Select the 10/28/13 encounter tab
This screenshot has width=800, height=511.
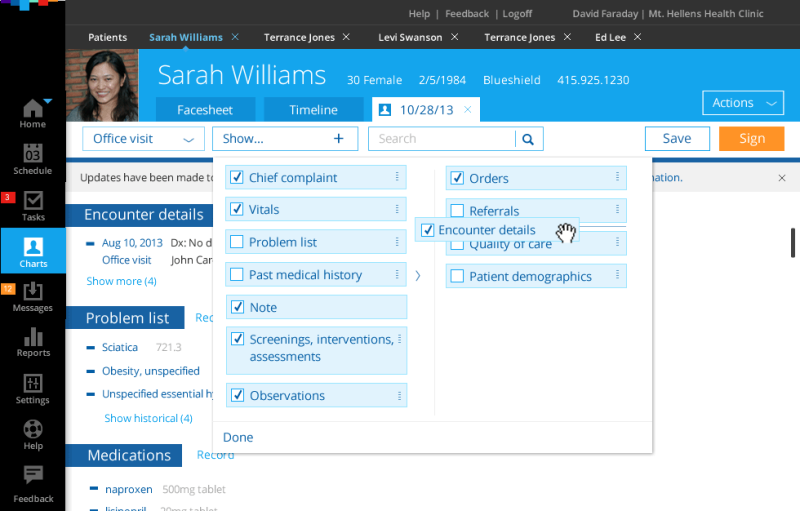click(426, 110)
